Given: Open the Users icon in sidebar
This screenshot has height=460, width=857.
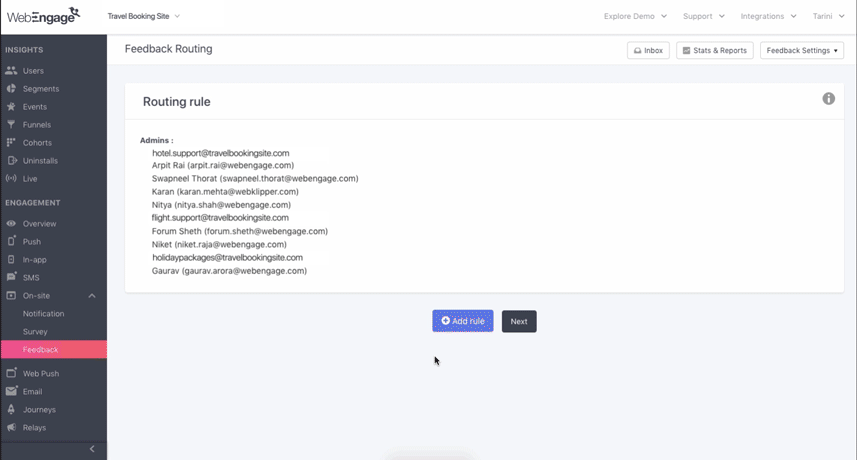Looking at the screenshot, I should tap(11, 70).
